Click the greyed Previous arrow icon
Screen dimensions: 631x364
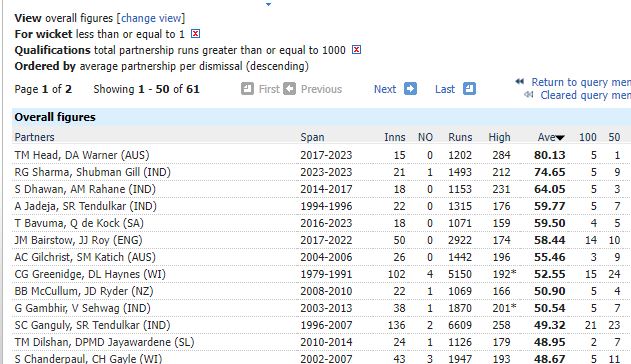click(289, 88)
